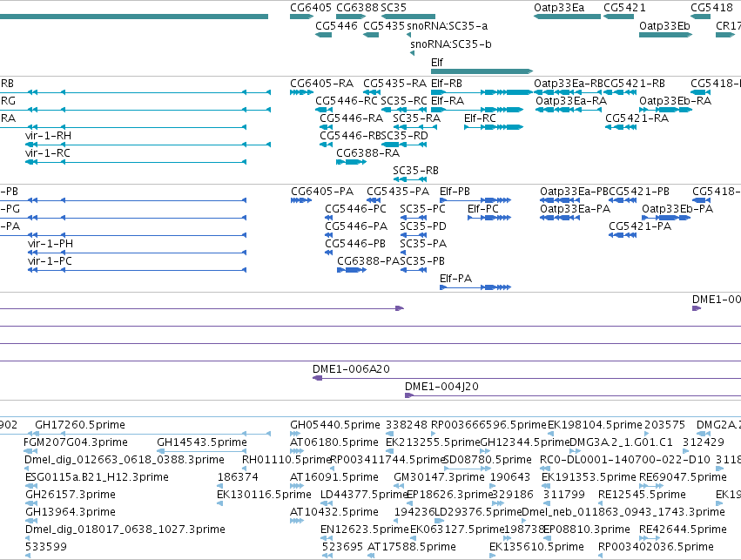The image size is (741, 560).
Task: Select the Oatp33Ea gene label
Action: point(559,8)
